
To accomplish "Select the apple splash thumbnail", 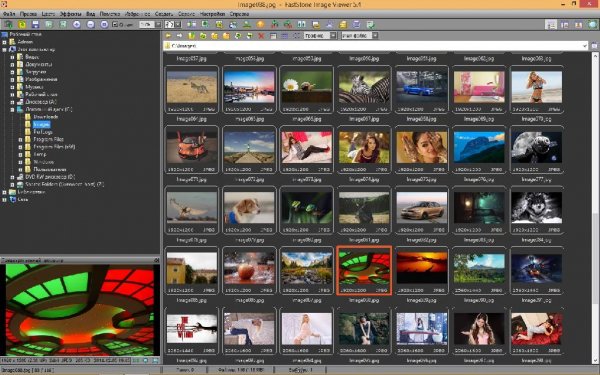I will [x=249, y=270].
